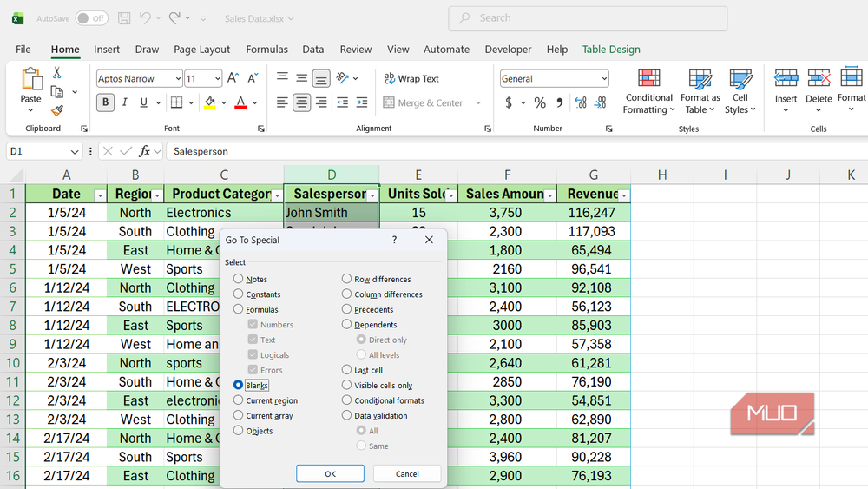868x489 pixels.
Task: Increase font size icon
Action: 233,78
